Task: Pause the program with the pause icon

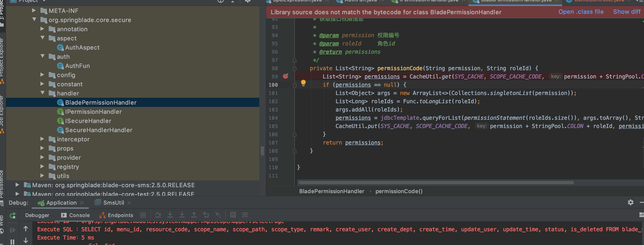Action: coord(12,242)
